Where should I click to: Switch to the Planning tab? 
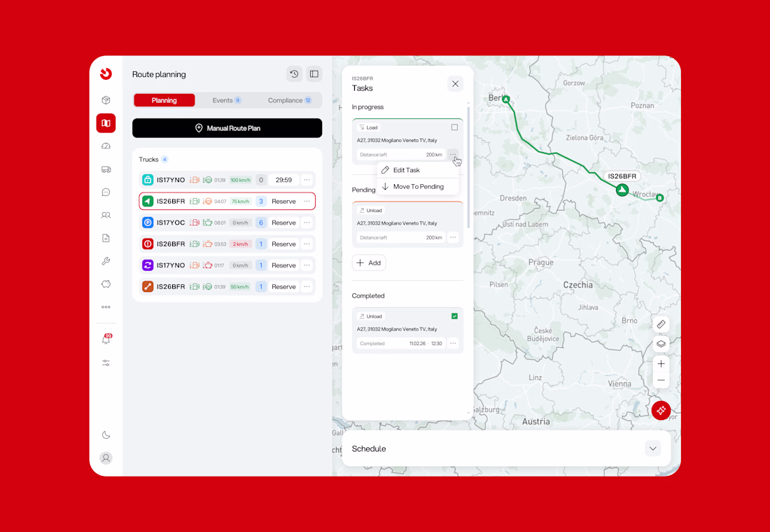pos(164,100)
